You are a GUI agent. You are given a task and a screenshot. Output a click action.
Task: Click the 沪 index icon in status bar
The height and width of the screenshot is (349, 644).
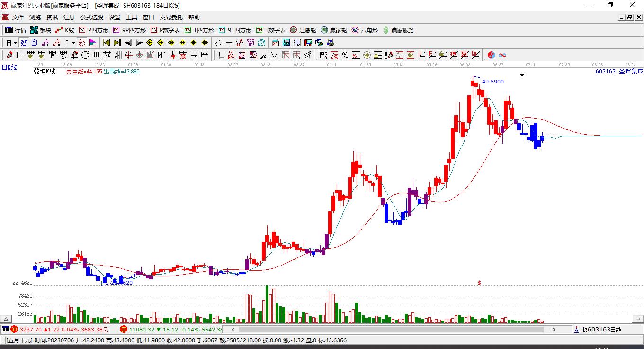pos(15,329)
